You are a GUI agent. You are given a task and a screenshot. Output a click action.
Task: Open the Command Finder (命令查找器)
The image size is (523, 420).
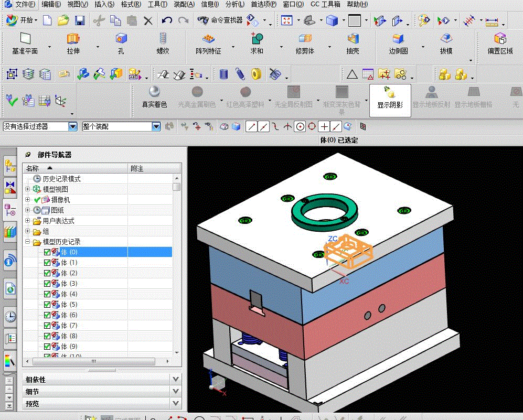point(220,20)
